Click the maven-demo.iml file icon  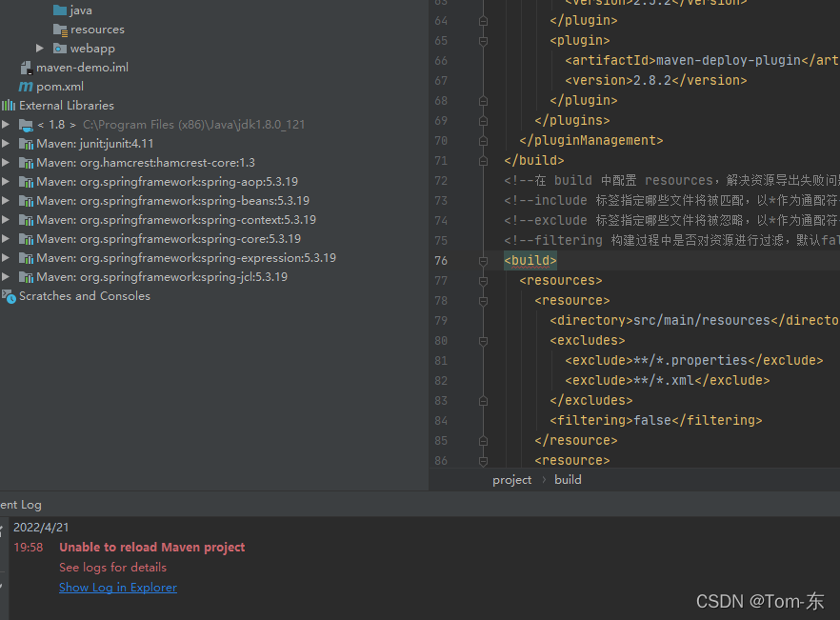click(26, 67)
